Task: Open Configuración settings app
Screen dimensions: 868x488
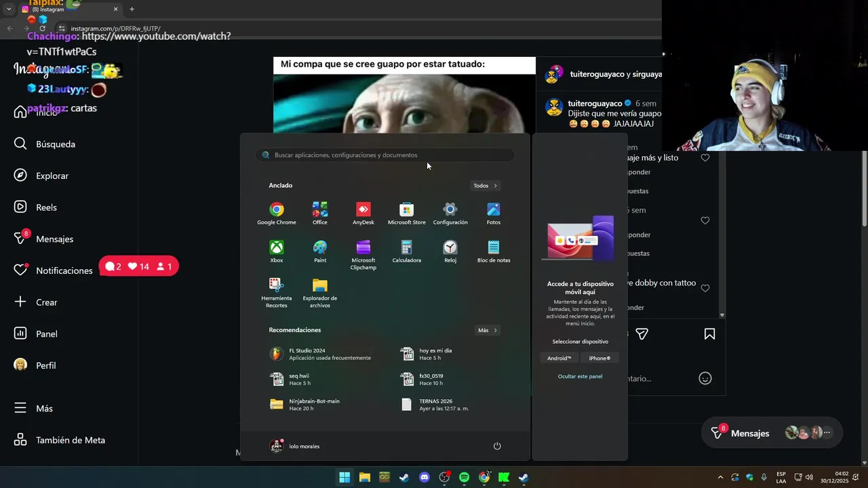Action: [450, 213]
